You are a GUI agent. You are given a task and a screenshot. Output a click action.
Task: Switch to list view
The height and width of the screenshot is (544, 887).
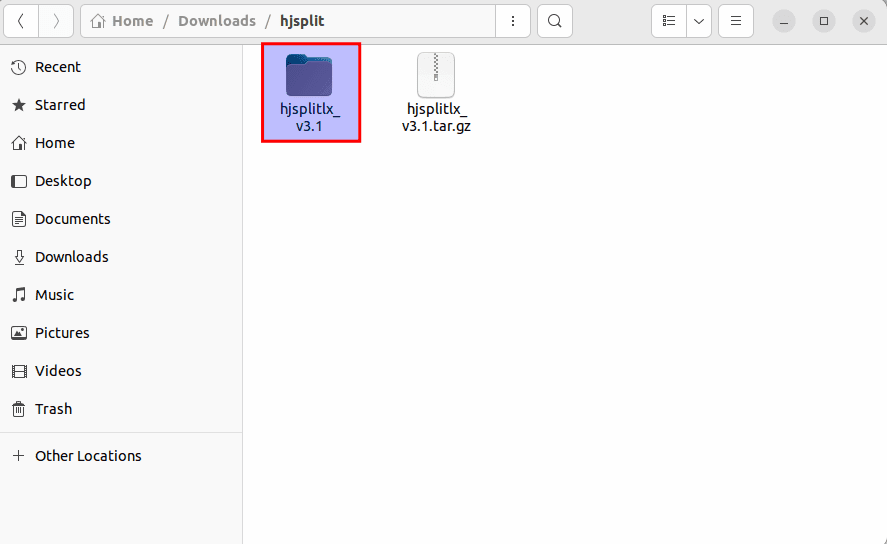[x=669, y=21]
